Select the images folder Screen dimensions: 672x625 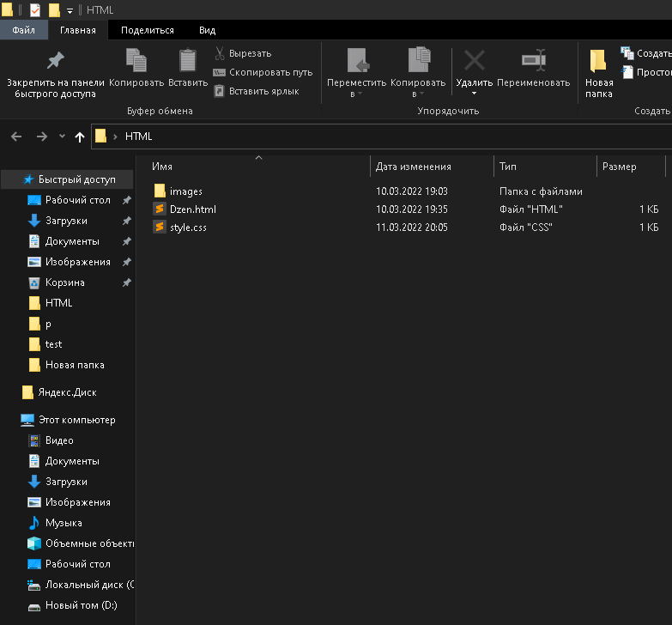point(185,191)
